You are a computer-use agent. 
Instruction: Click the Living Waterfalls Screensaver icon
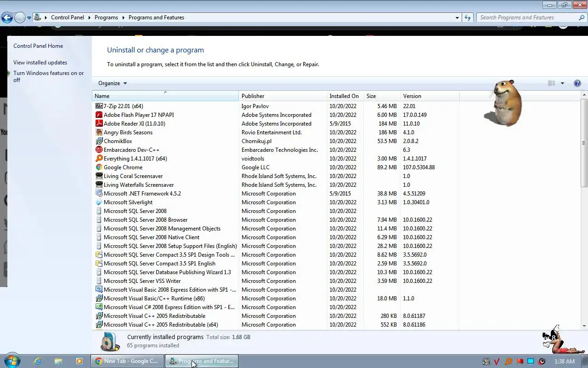(99, 185)
